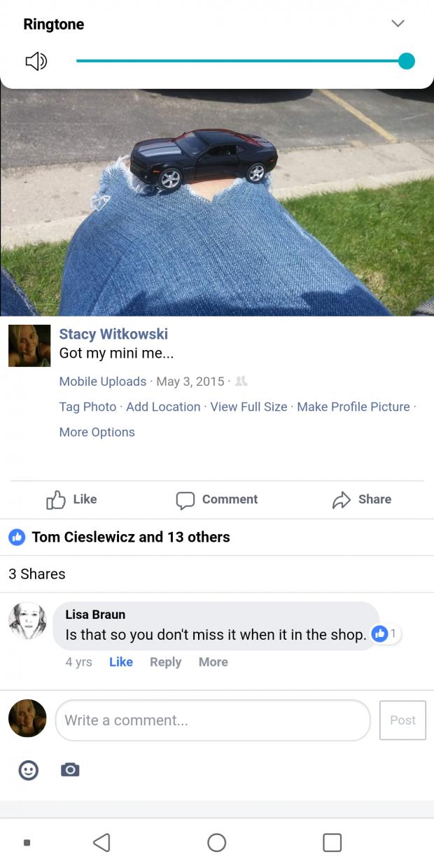Type in the Write a comment field

(212, 720)
